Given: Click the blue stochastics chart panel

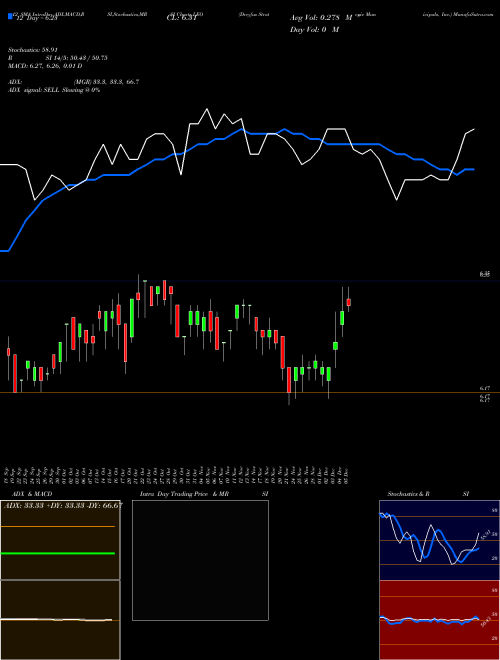Looking at the screenshot, I should coord(439,540).
